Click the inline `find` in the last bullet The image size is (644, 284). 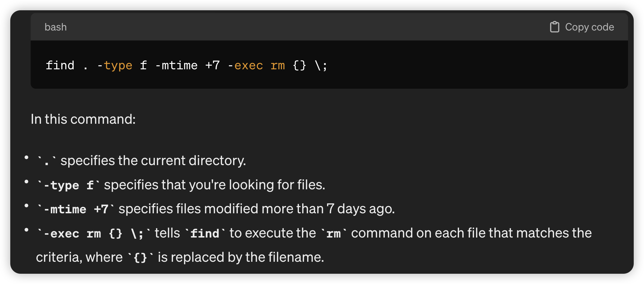point(205,233)
